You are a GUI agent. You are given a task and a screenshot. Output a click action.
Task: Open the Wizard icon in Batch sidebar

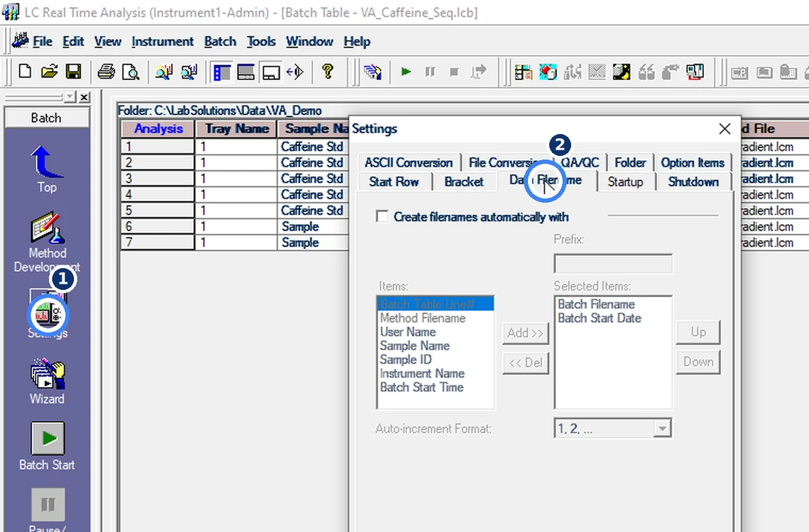(x=47, y=381)
